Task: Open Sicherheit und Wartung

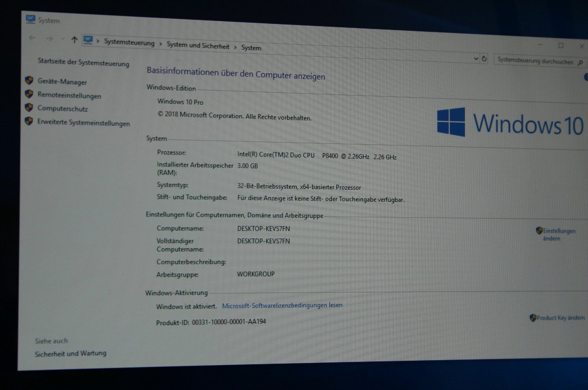Action: pos(71,353)
